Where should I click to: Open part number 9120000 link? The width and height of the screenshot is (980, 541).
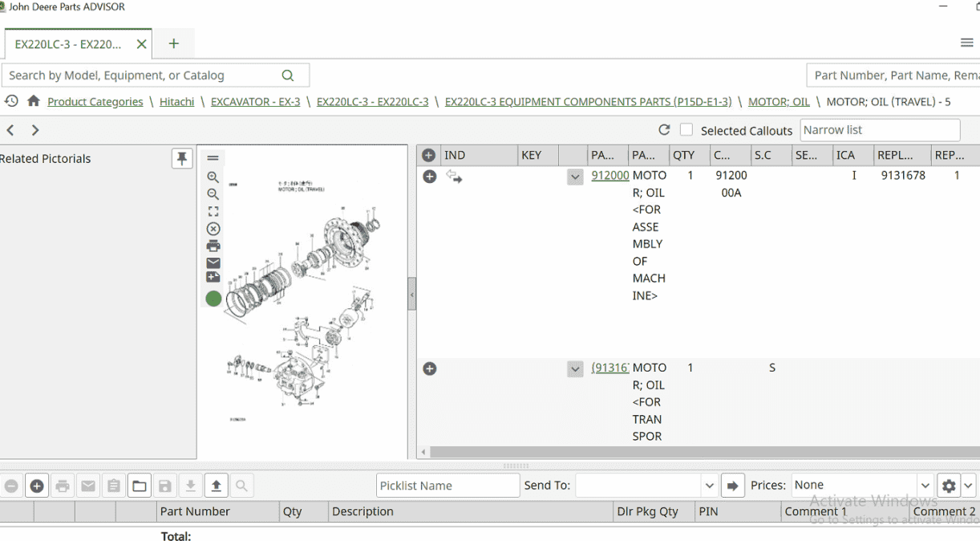coord(610,175)
